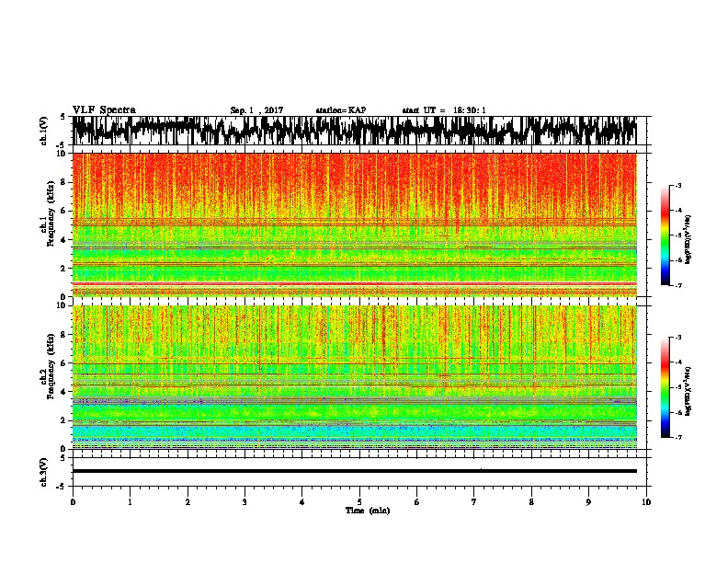
Task: Click the ch.3(V) axis label
Action: [x=43, y=473]
